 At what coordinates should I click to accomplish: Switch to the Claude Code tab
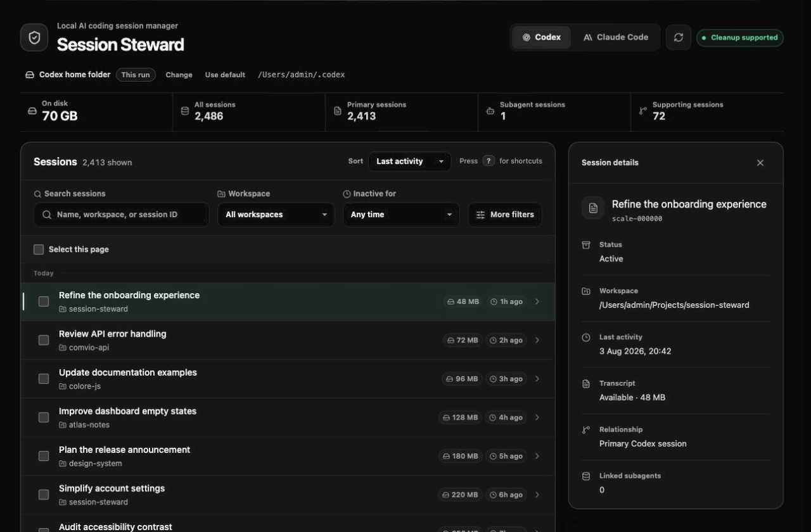click(616, 37)
